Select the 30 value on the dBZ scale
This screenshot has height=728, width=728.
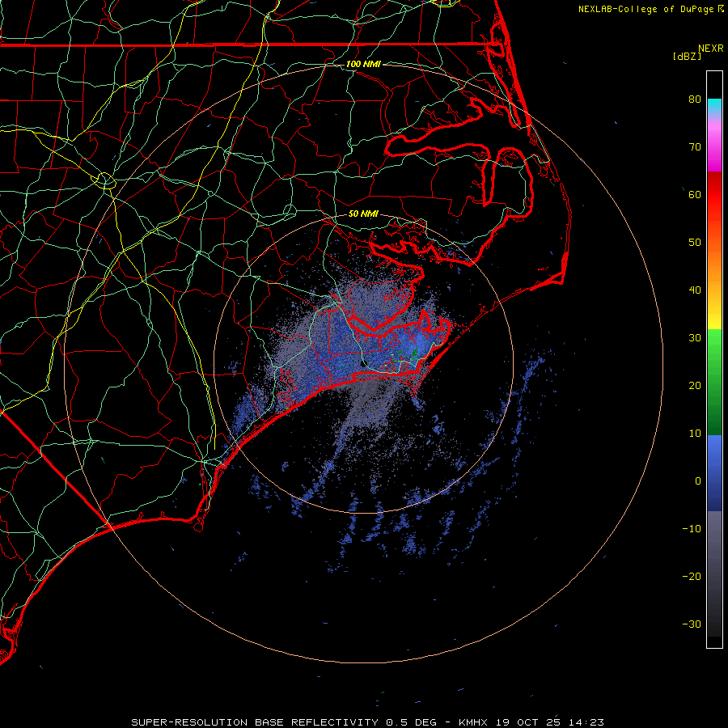[695, 338]
